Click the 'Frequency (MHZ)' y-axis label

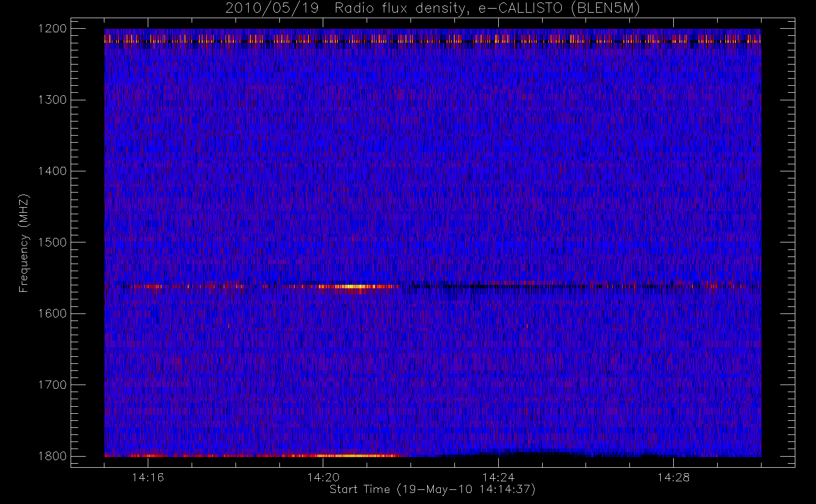[24, 243]
